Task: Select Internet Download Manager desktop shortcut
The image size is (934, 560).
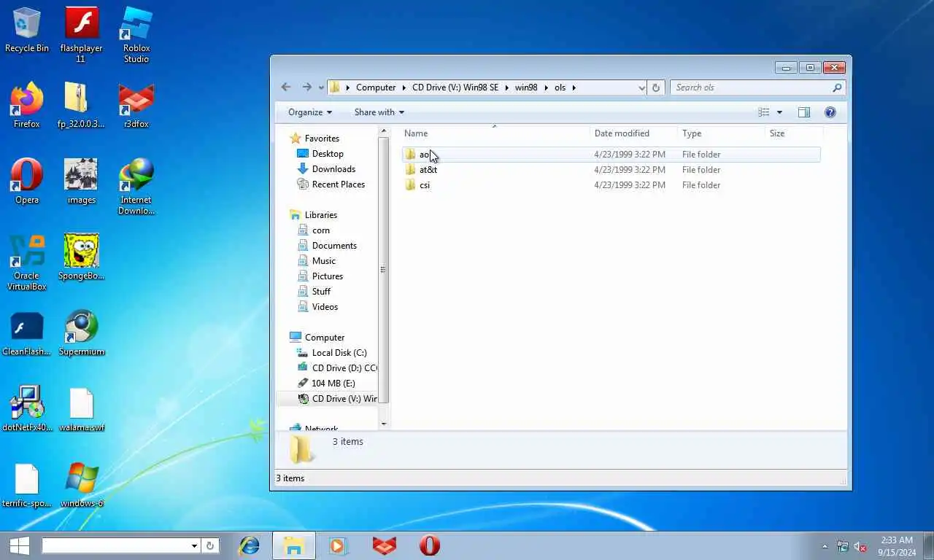Action: click(x=136, y=187)
